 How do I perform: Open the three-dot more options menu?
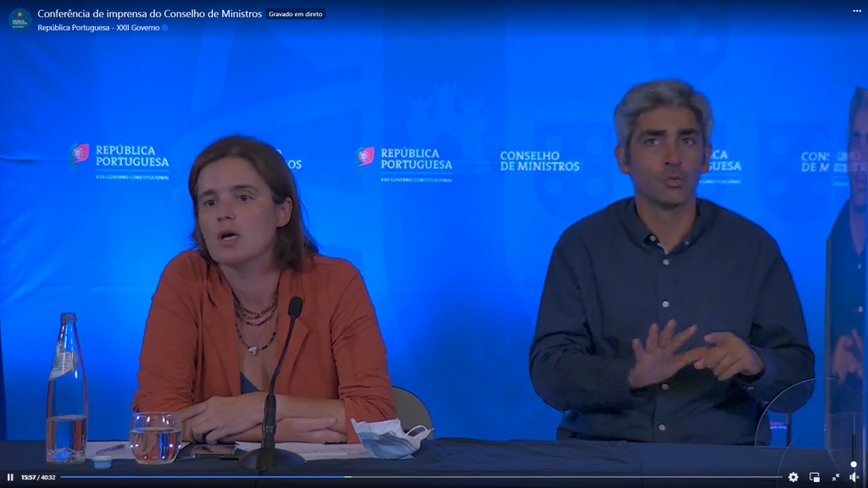856,11
